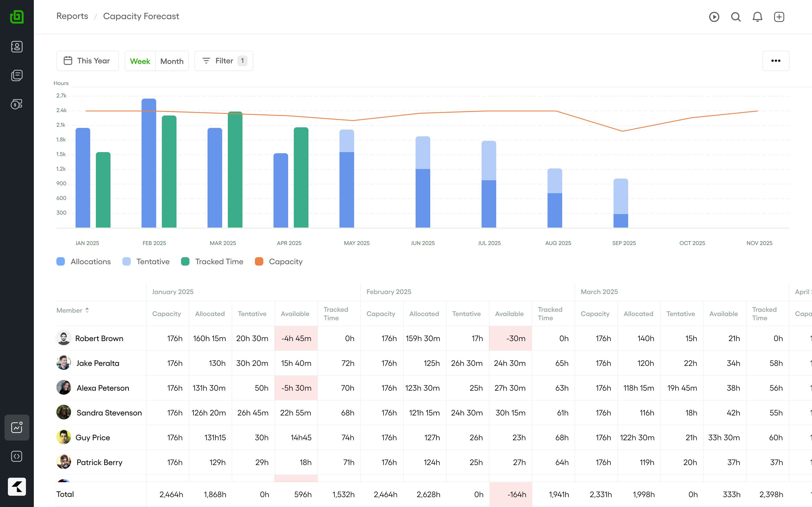Switch to the Week view tab

click(140, 61)
